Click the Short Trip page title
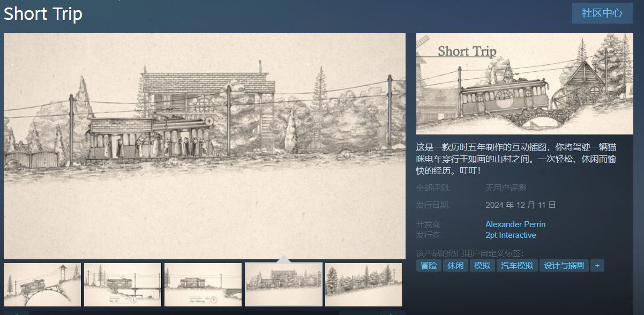This screenshot has width=644, height=315. (x=42, y=14)
